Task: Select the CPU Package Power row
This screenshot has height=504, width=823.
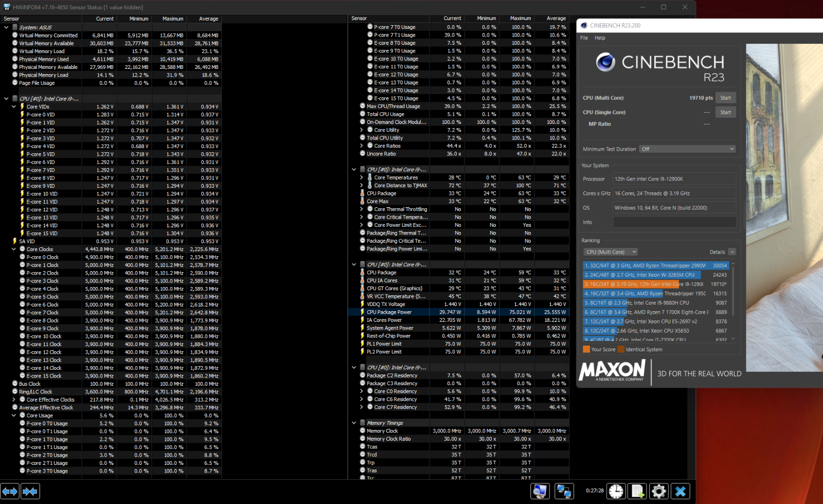Action: coord(459,312)
